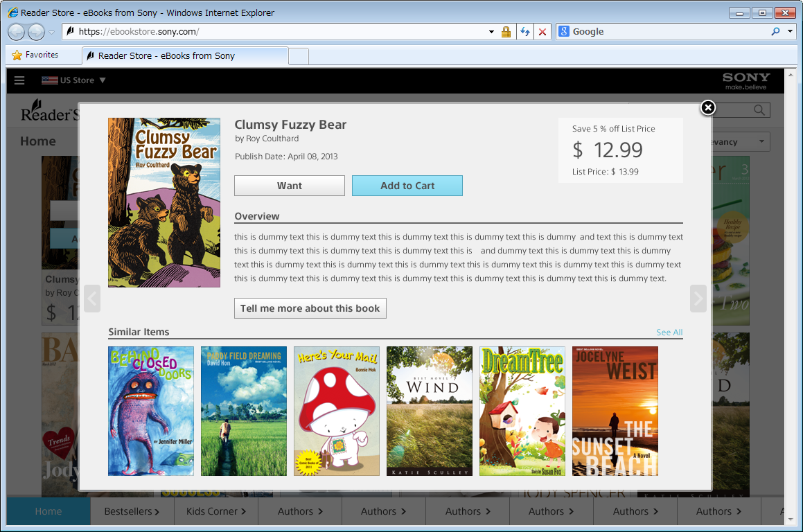Close the book detail popup
Image resolution: width=803 pixels, height=532 pixels.
point(708,107)
